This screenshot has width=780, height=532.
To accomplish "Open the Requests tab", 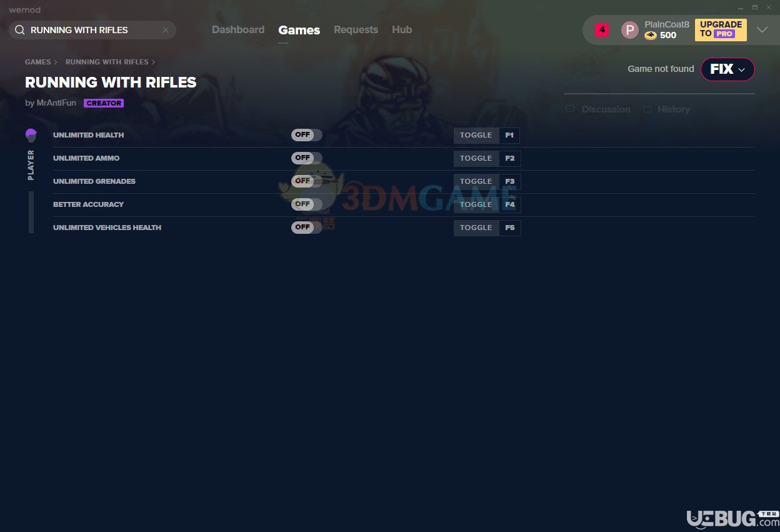I will [x=356, y=30].
